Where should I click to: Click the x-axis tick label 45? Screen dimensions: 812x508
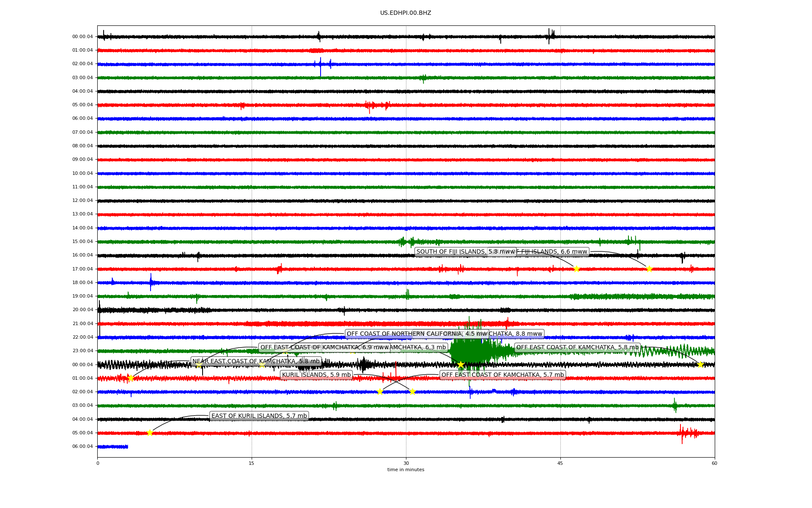[560, 463]
